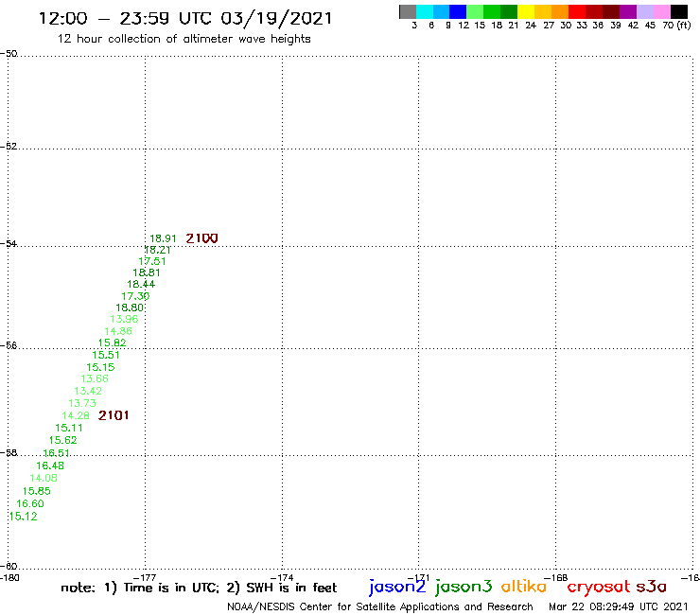Select the 18.21 wave height value
Viewport: 700px width, 615px height.
pos(157,250)
